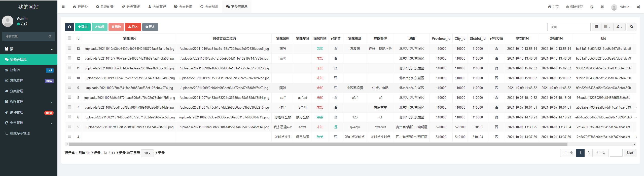Screen dimensions: 644x176
Task: Toggle the sidebar hamburger menu icon
Action: point(63,7)
